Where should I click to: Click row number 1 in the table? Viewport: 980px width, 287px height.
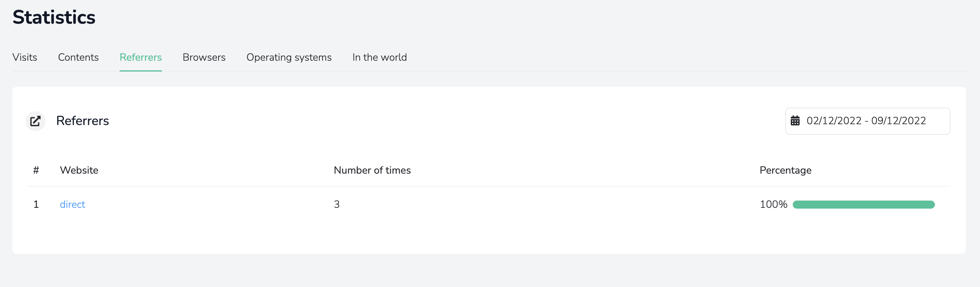pos(36,205)
